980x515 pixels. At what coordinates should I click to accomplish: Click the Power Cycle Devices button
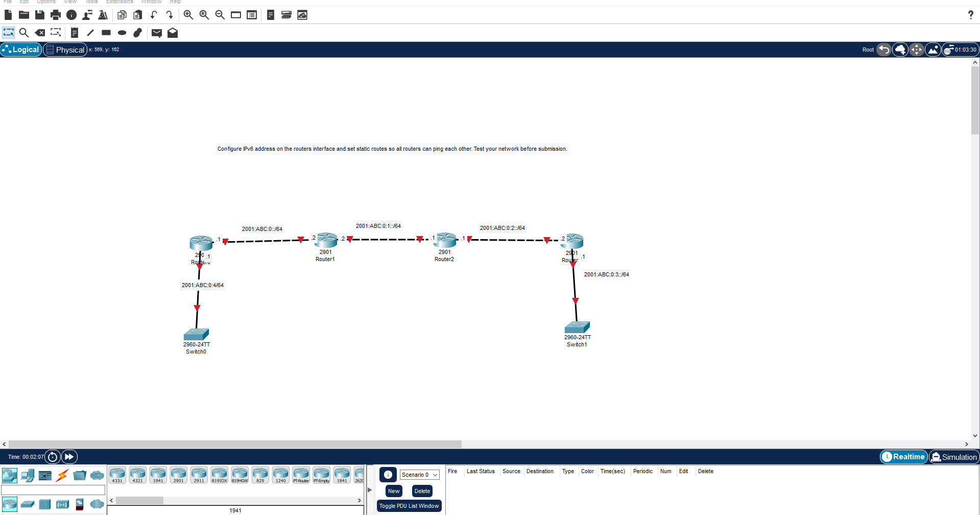click(53, 457)
